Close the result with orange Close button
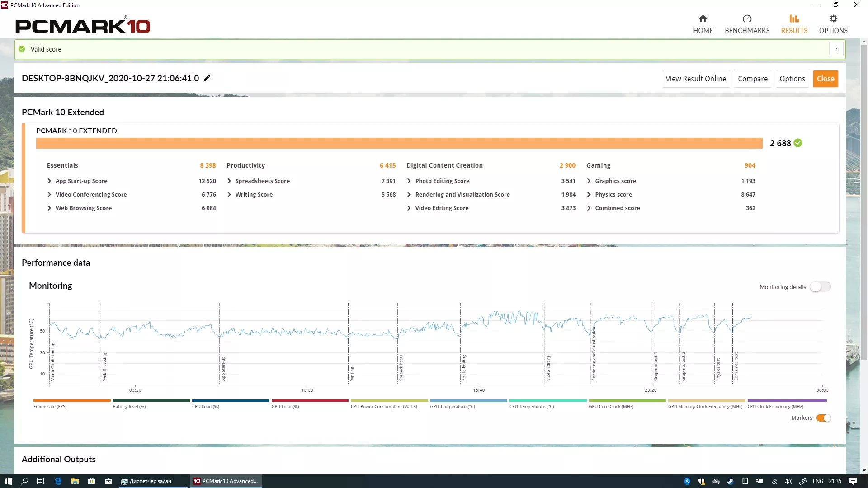 tap(826, 79)
